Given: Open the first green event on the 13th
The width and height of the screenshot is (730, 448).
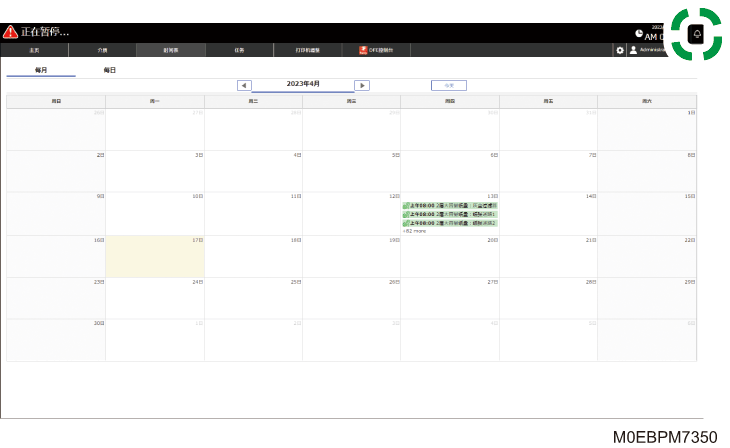Looking at the screenshot, I should click(450, 205).
